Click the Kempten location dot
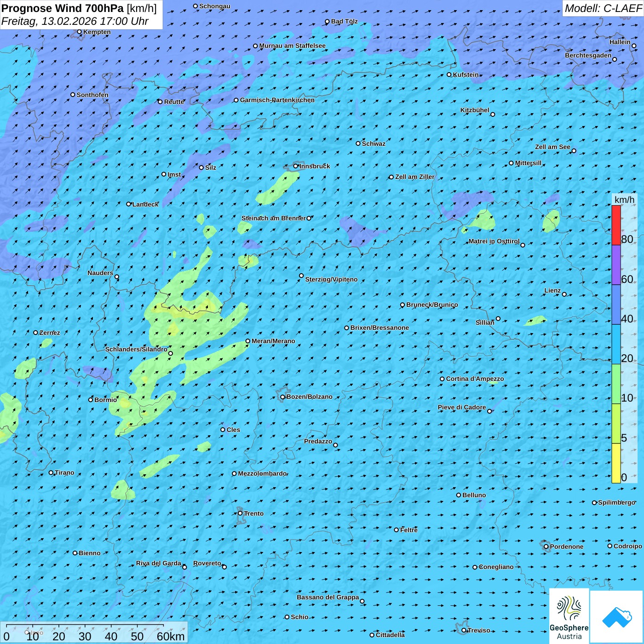This screenshot has width=644, height=644. point(80,32)
